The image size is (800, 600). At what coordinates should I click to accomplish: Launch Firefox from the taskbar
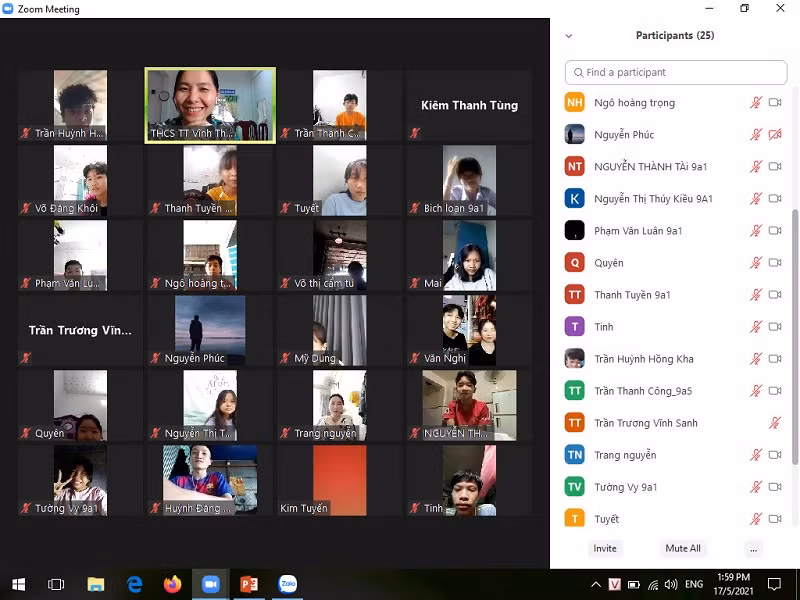[172, 584]
